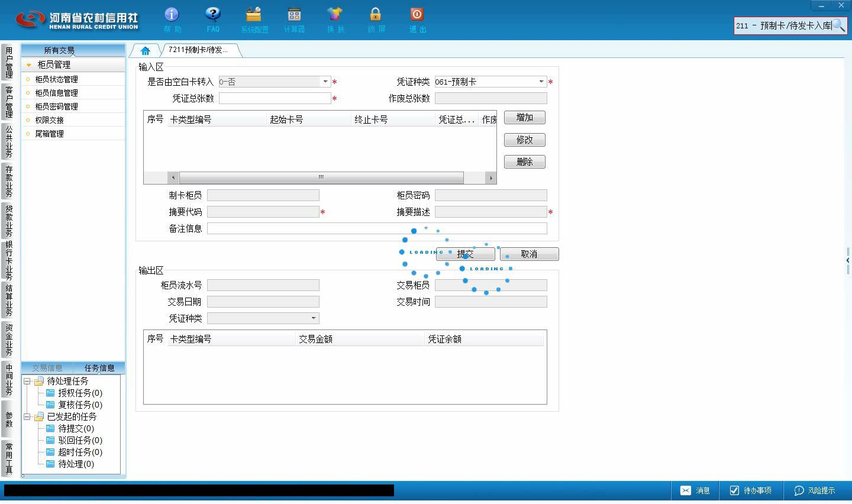The image size is (852, 504).
Task: Click the table horizontal scrollbar thumb
Action: click(x=321, y=177)
